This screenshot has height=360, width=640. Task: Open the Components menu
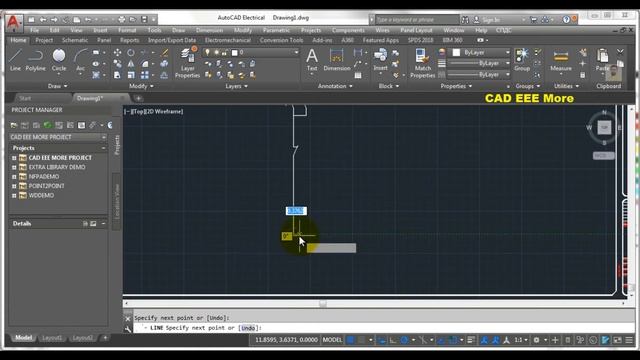click(348, 30)
